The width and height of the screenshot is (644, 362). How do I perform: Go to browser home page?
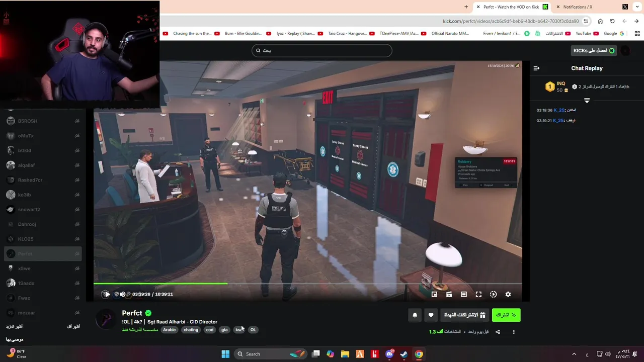[600, 21]
